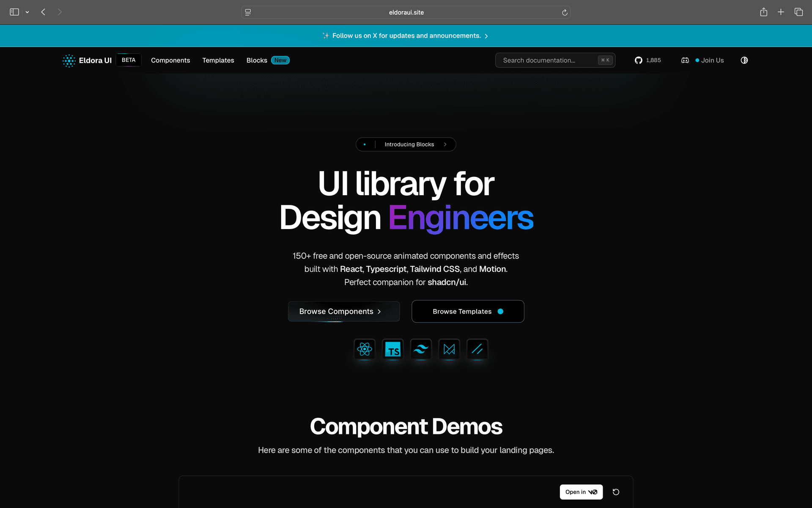Click the TypeScript logo icon
This screenshot has height=508, width=812.
392,349
